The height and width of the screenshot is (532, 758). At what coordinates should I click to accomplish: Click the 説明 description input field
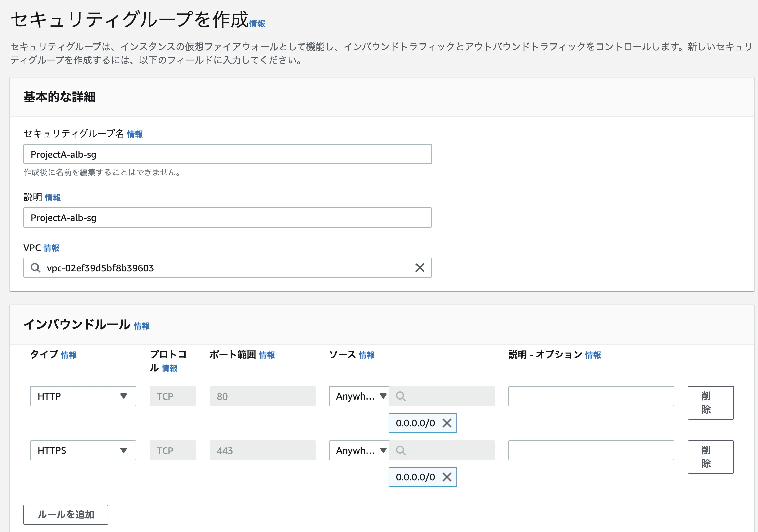[228, 217]
